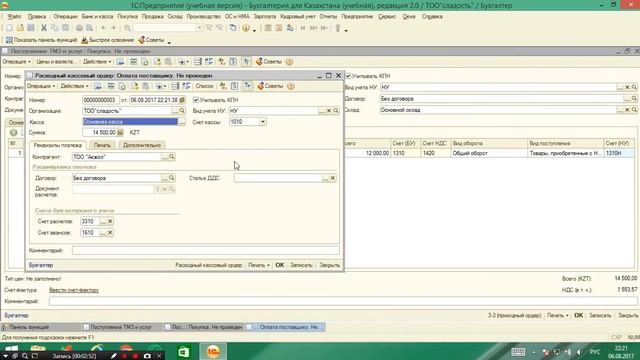Click Общий оборот cell in background table
The height and width of the screenshot is (360, 640).
(489, 153)
